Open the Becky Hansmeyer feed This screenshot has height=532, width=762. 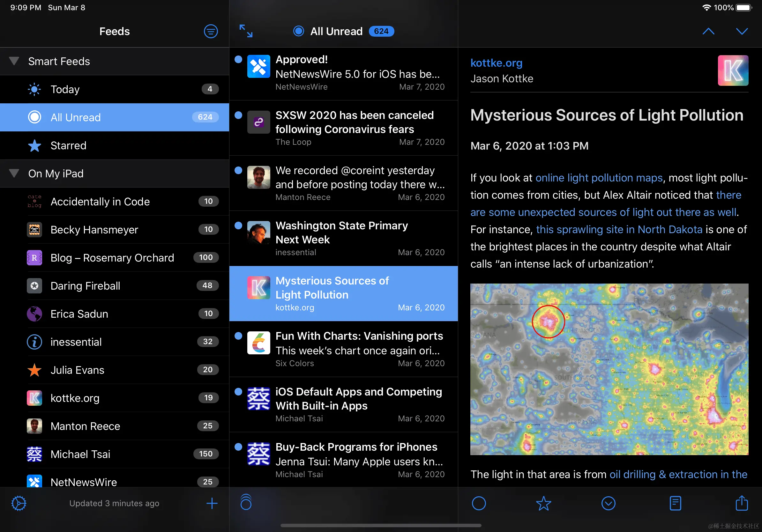[x=115, y=230]
